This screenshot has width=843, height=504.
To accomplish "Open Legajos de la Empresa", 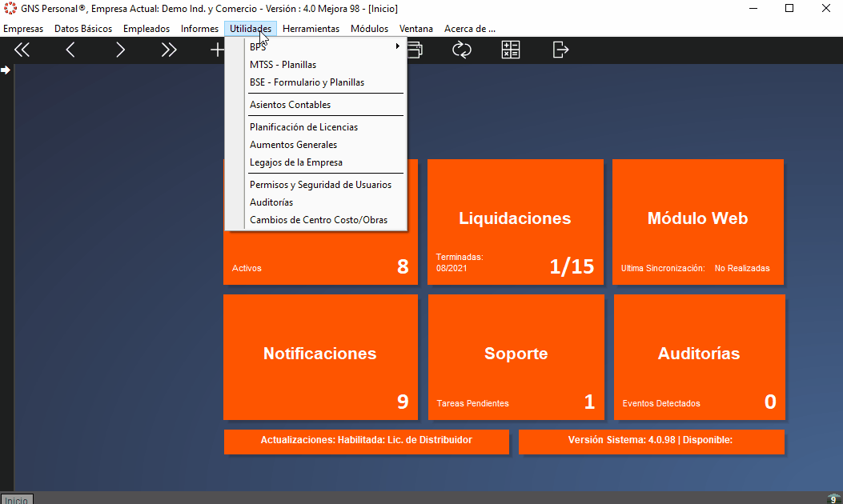I will pos(325,162).
